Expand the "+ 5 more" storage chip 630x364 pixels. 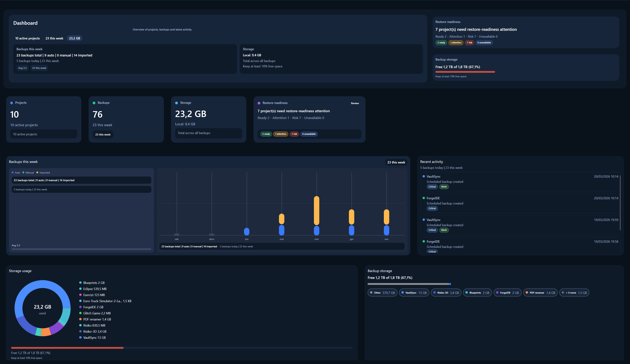pos(574,292)
